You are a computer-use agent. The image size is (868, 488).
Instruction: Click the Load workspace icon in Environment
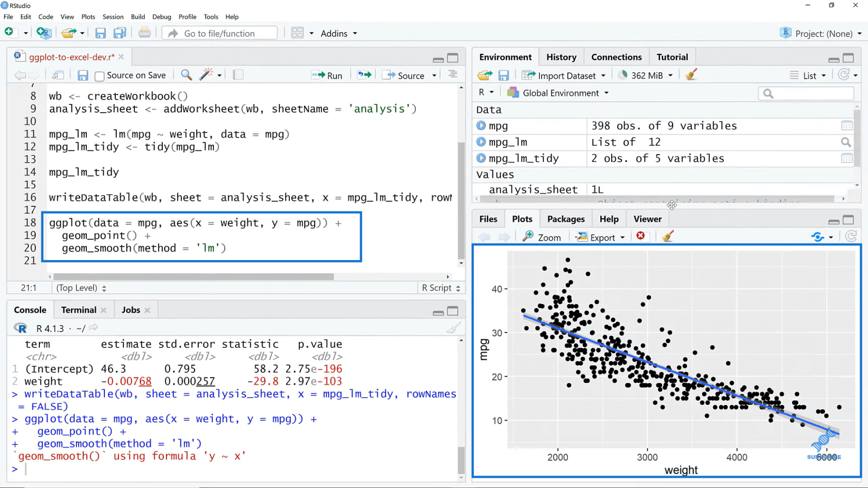pos(485,75)
